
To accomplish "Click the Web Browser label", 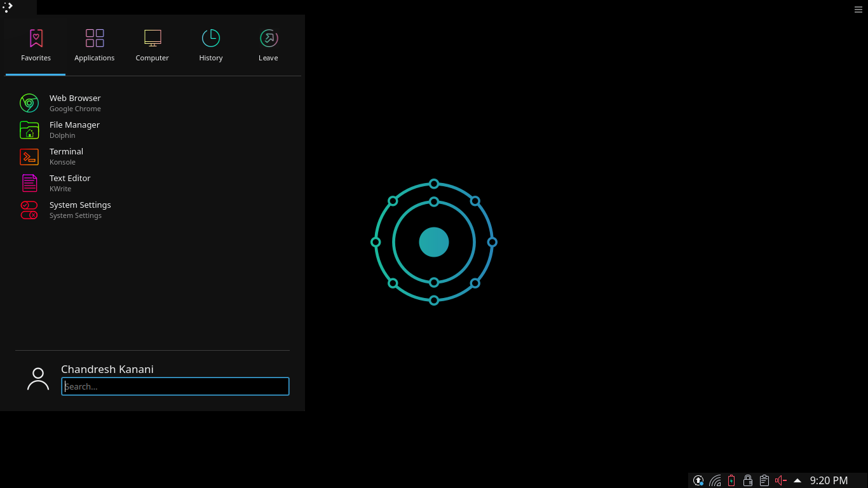I will pos(75,98).
